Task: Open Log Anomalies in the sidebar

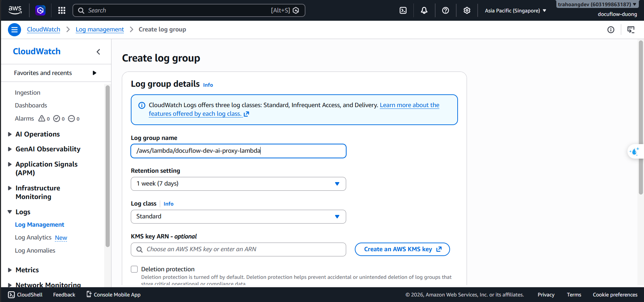Action: (35, 251)
